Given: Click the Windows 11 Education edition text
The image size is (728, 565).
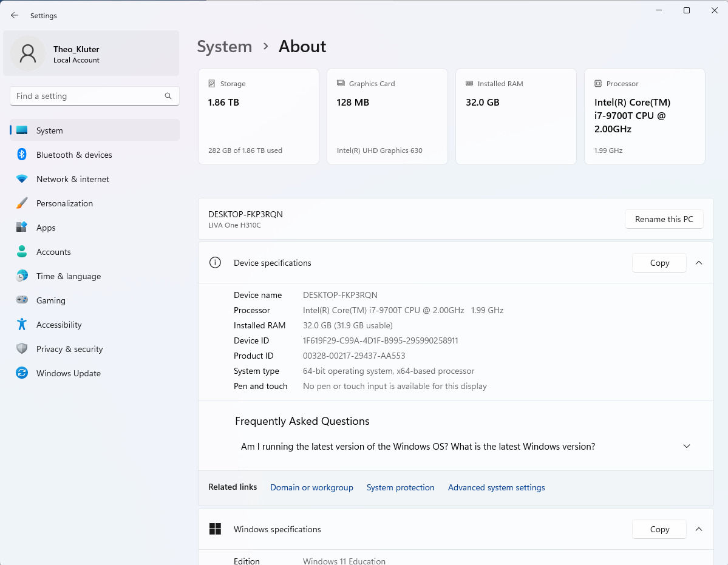Looking at the screenshot, I should click(344, 561).
